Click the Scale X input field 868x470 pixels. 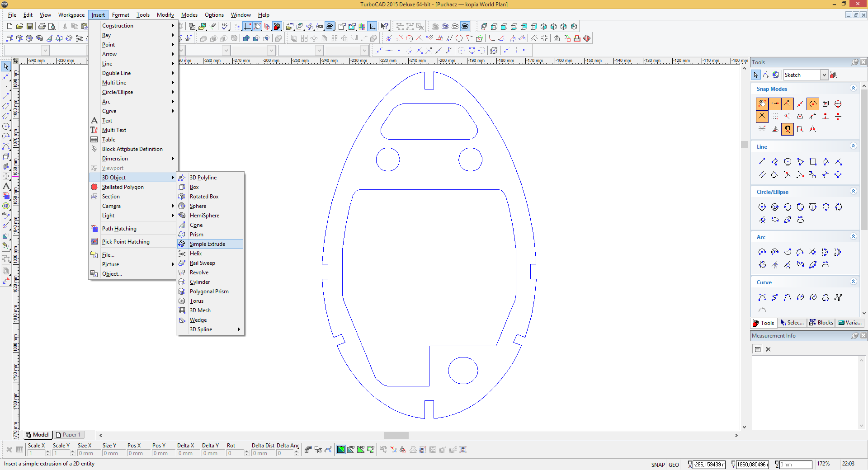[x=36, y=453]
